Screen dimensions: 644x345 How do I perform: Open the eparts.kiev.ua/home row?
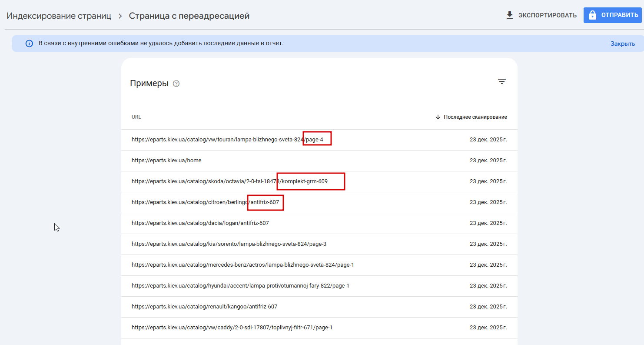click(x=319, y=161)
